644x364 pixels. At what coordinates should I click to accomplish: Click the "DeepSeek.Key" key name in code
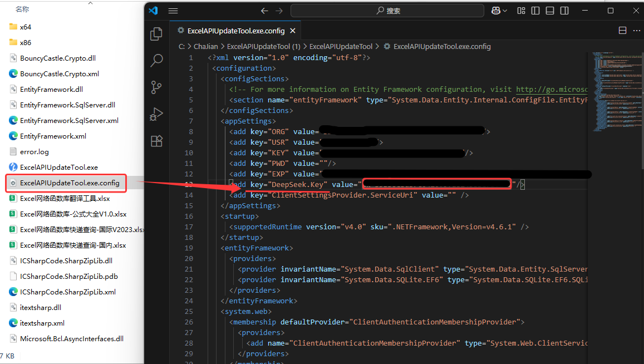click(x=297, y=185)
